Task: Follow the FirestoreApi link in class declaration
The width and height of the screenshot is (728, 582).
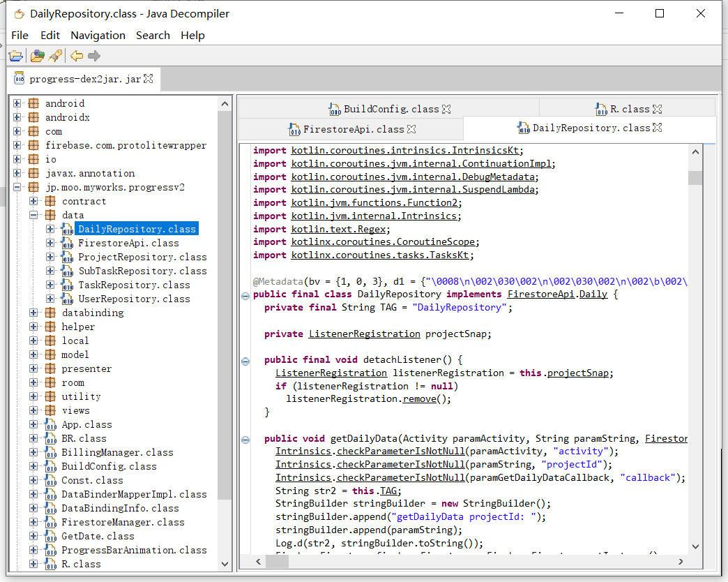Action: tap(540, 294)
